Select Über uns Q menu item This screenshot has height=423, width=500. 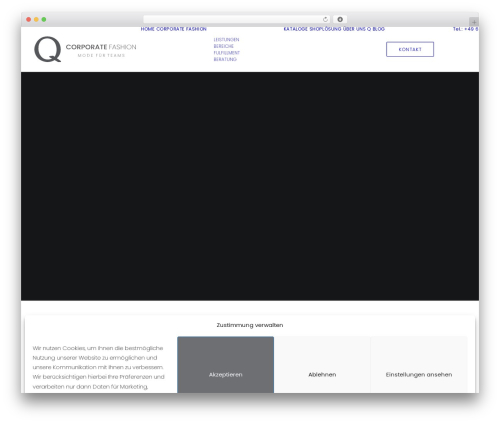pos(357,29)
